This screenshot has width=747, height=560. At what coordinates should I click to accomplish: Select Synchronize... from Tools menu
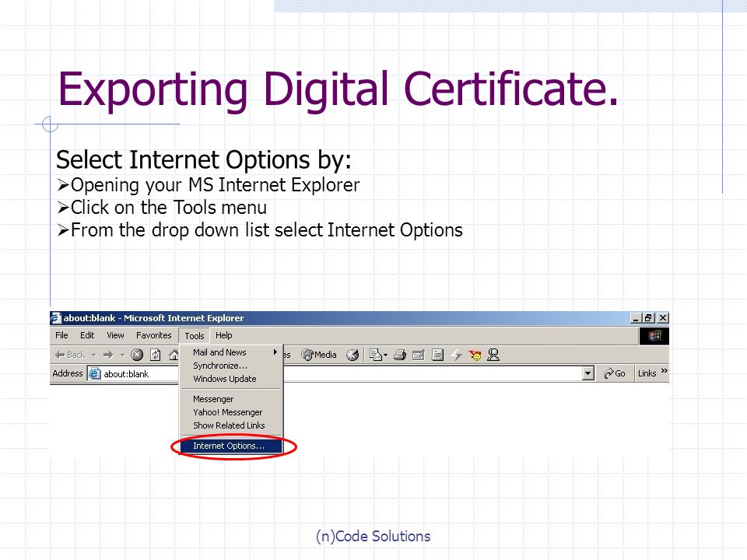[231, 366]
